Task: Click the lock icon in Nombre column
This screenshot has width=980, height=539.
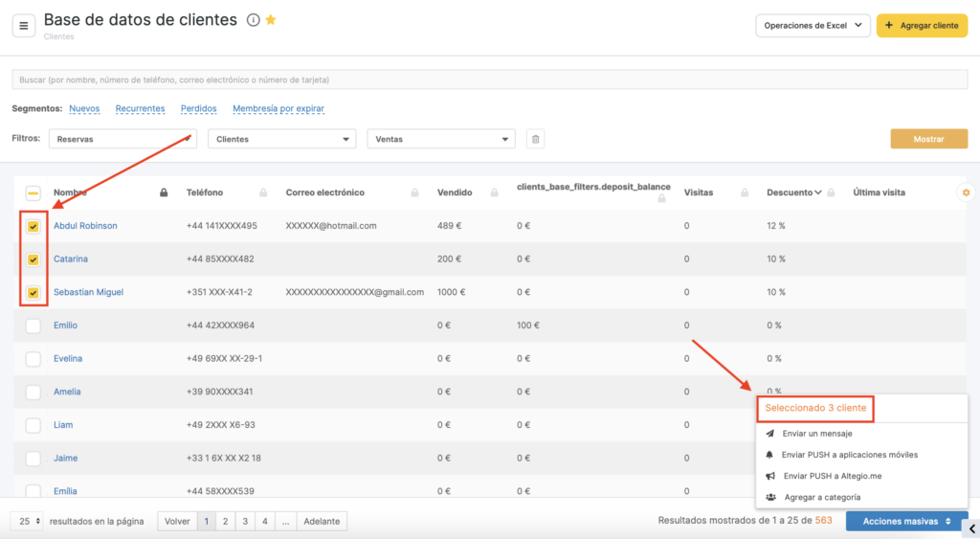Action: (x=164, y=193)
